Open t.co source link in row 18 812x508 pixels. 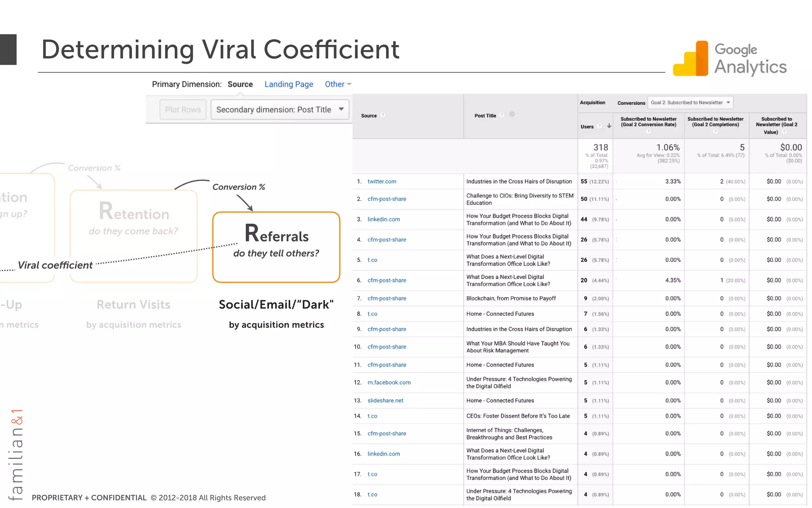[x=372, y=495]
